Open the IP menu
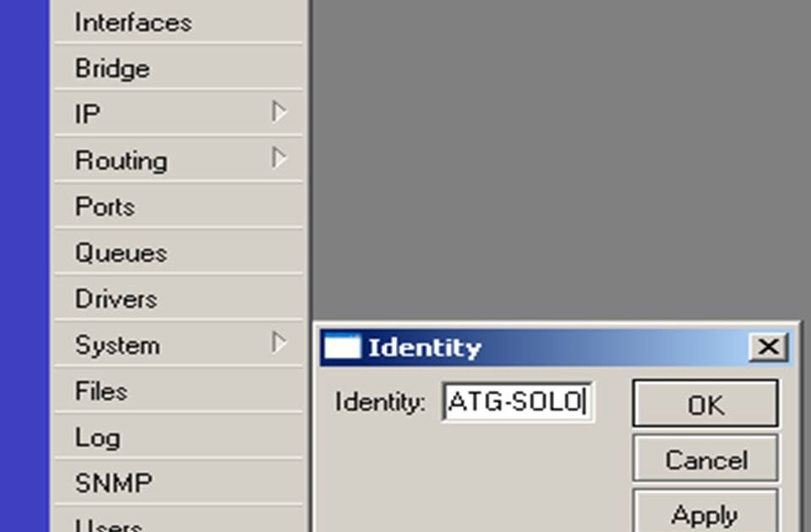 coord(88,114)
